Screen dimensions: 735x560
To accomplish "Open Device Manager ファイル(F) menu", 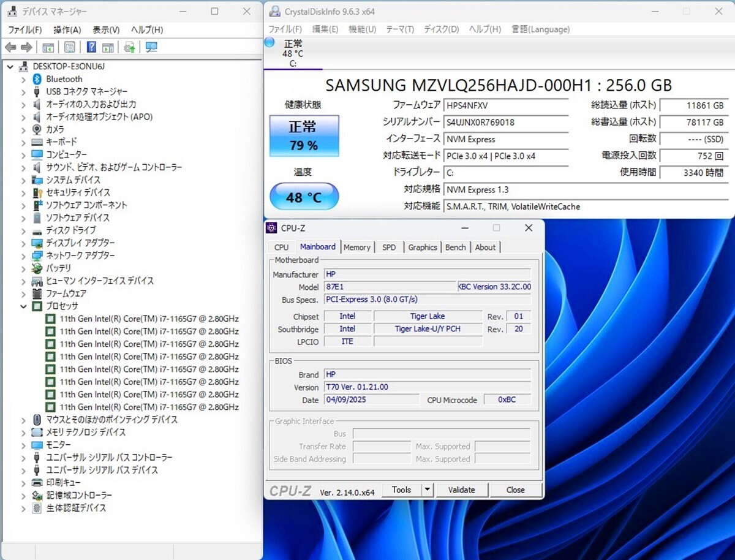I will [x=24, y=29].
